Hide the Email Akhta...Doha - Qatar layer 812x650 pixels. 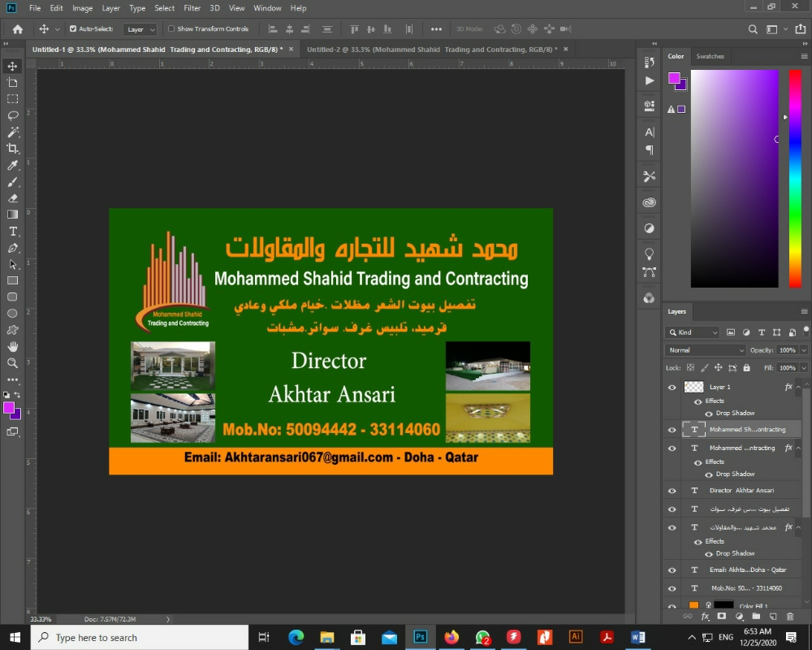pyautogui.click(x=672, y=570)
